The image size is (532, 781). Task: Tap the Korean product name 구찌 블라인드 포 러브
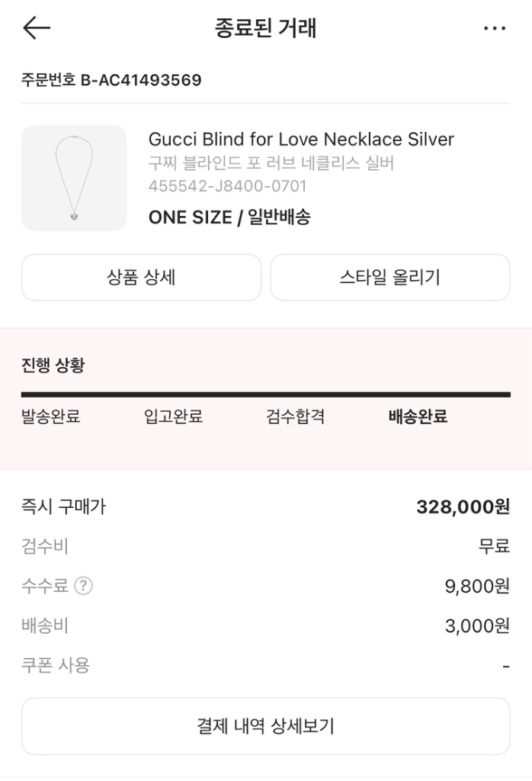(271, 163)
